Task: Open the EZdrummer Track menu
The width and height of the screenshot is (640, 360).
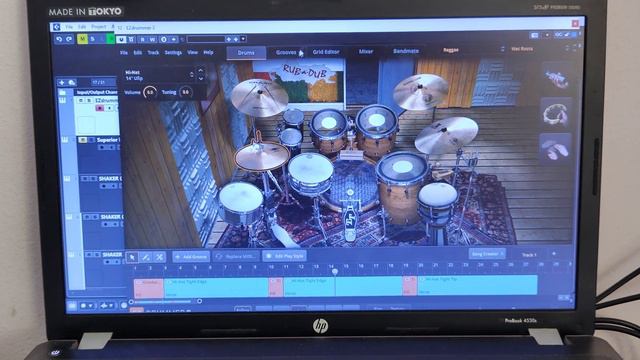Action: click(153, 53)
